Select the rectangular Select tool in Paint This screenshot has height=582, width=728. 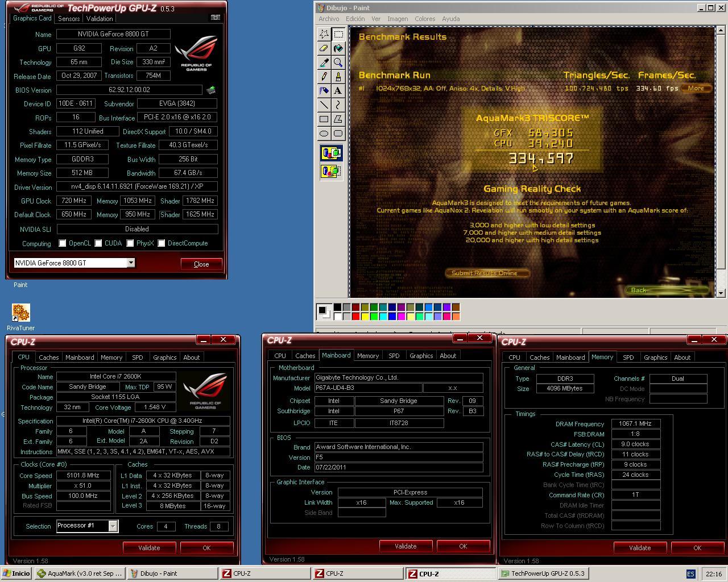(338, 34)
